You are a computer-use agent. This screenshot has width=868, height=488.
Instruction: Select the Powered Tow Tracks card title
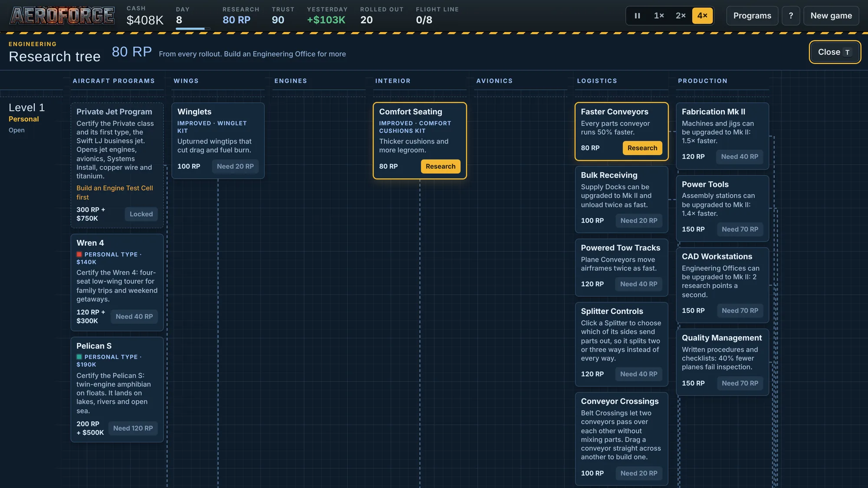(x=620, y=248)
